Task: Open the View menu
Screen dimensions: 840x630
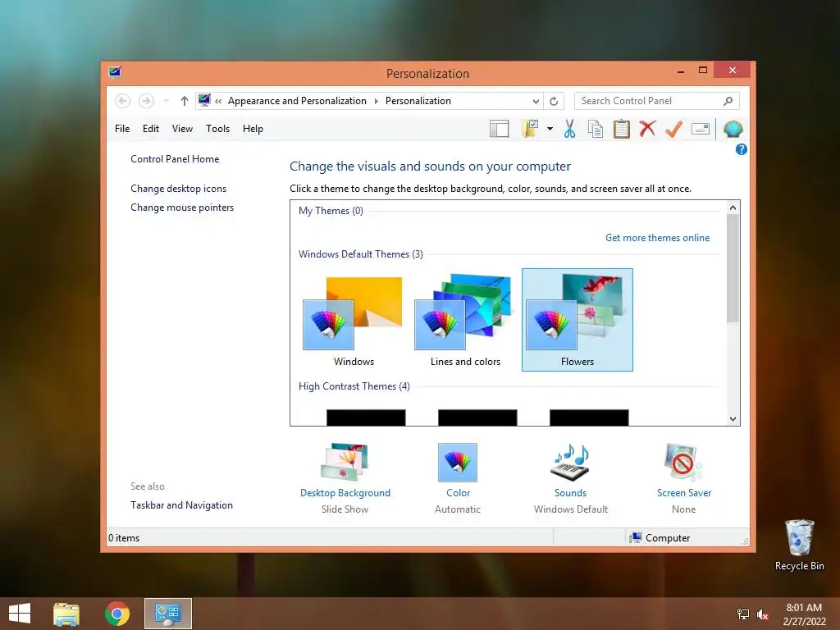Action: click(182, 129)
